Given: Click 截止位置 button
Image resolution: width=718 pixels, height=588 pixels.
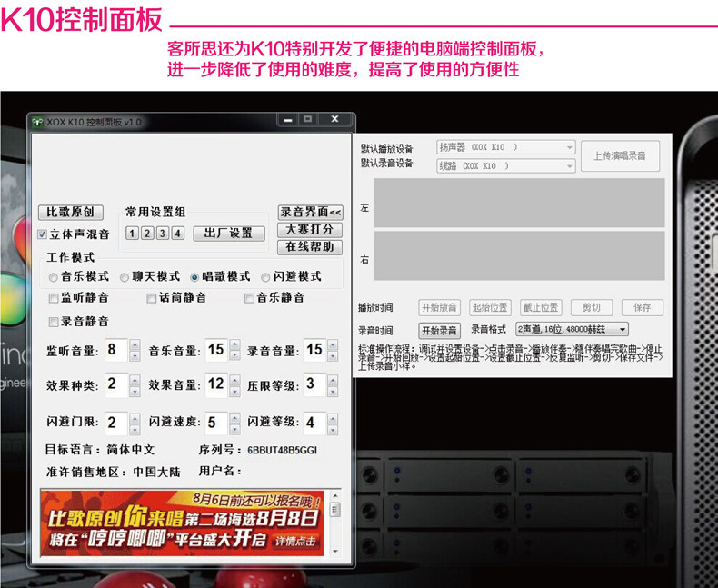Looking at the screenshot, I should (541, 307).
